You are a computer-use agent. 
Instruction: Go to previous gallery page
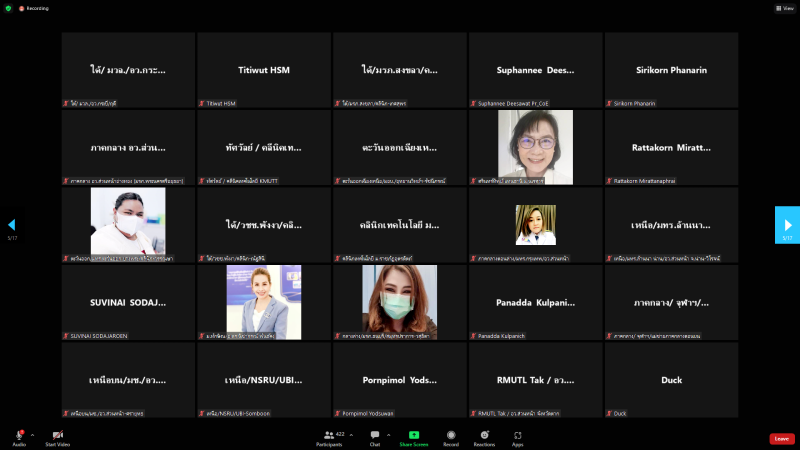pos(12,225)
